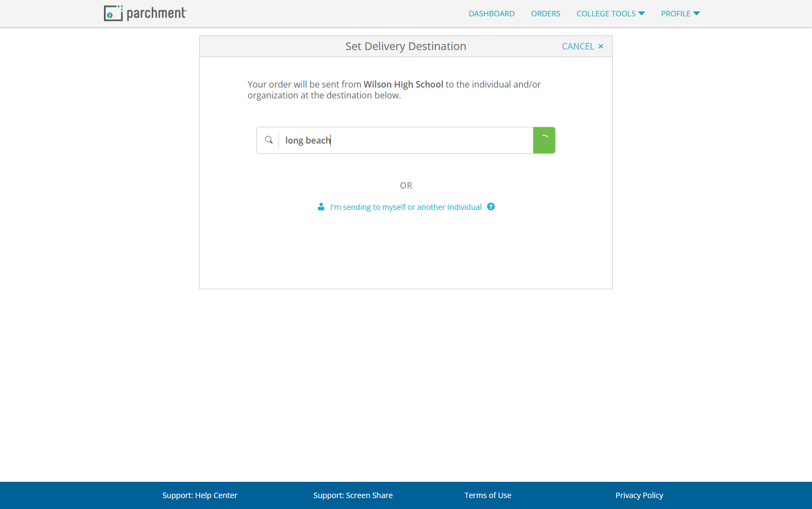
Task: Click the Parchment logo
Action: (145, 13)
